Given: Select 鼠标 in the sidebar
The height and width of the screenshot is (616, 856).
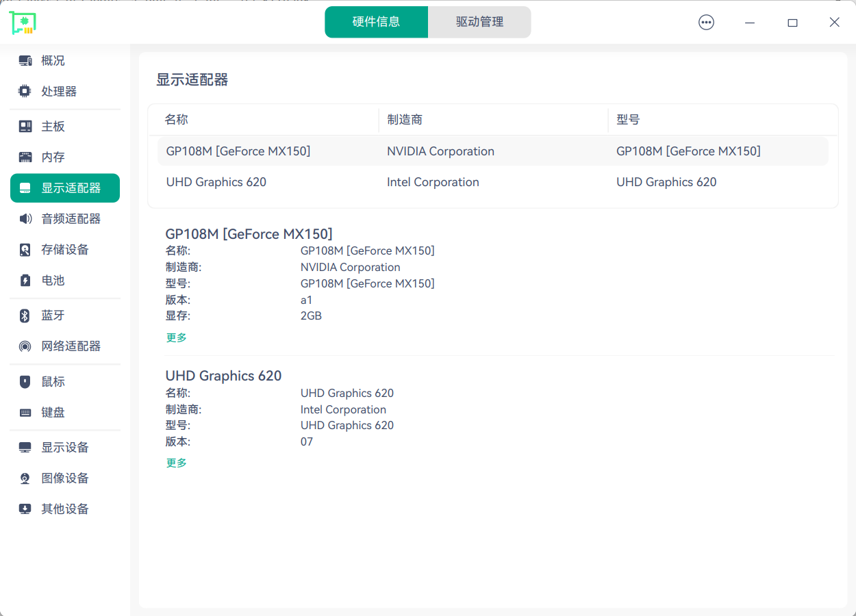Looking at the screenshot, I should (65, 382).
